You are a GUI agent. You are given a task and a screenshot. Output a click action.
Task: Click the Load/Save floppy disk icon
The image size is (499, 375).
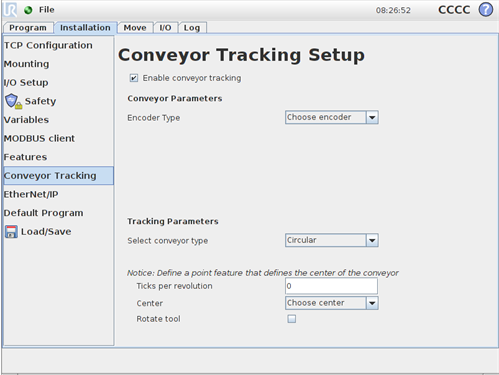(11, 231)
